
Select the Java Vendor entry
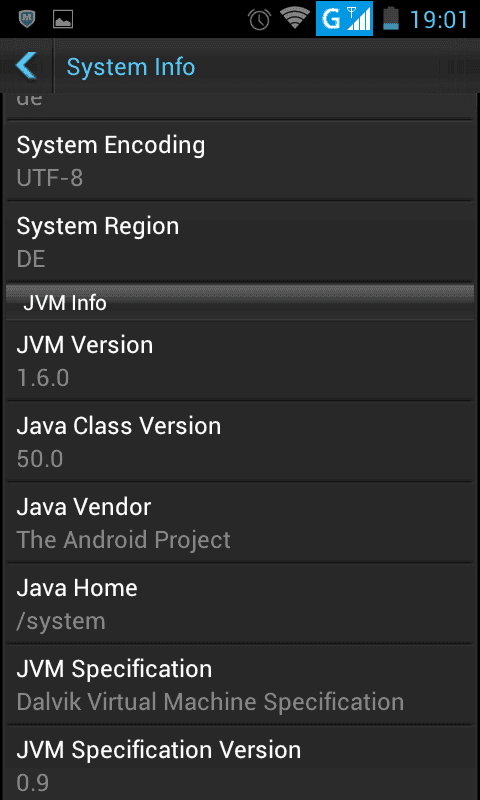click(240, 522)
